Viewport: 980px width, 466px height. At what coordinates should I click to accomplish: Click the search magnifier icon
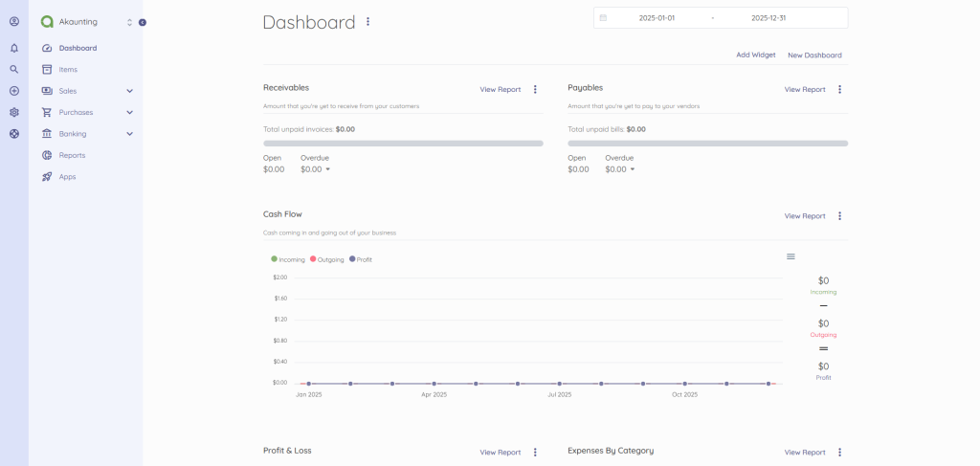click(x=14, y=69)
